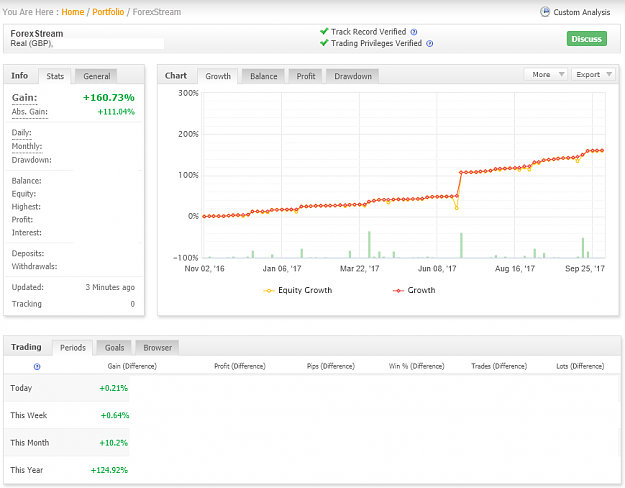Open the Browser tab in Trading

tap(157, 348)
